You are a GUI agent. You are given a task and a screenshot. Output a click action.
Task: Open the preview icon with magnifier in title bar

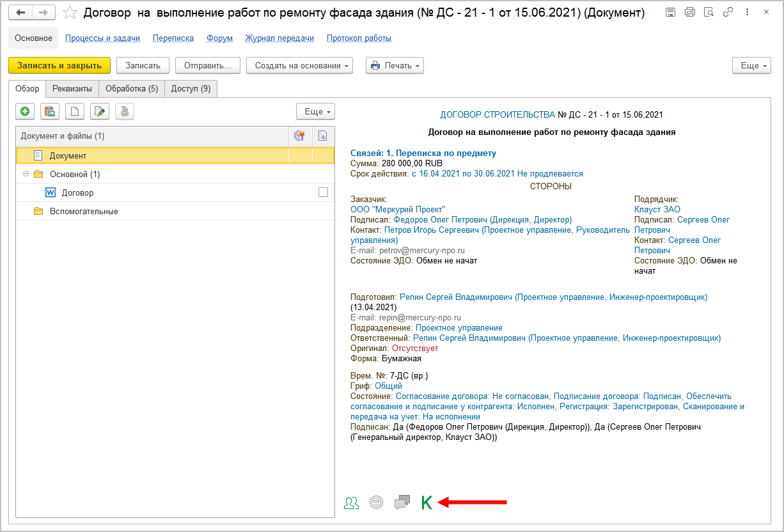click(709, 13)
